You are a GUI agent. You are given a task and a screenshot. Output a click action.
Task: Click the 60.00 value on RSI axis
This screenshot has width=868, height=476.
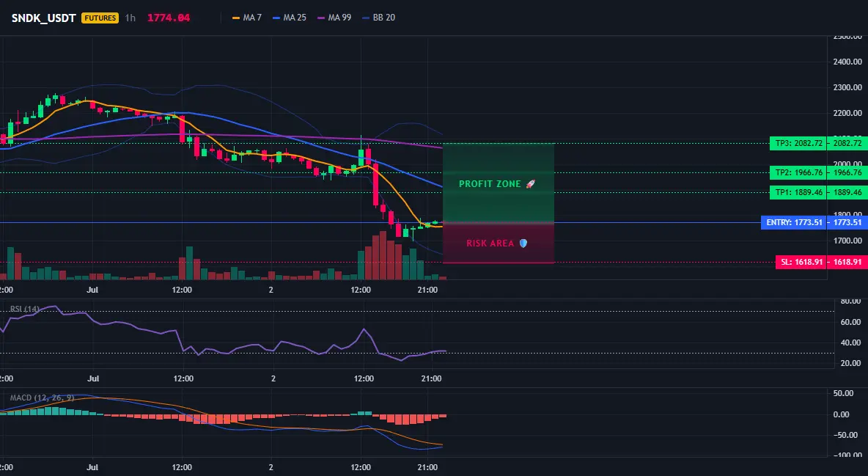(851, 322)
